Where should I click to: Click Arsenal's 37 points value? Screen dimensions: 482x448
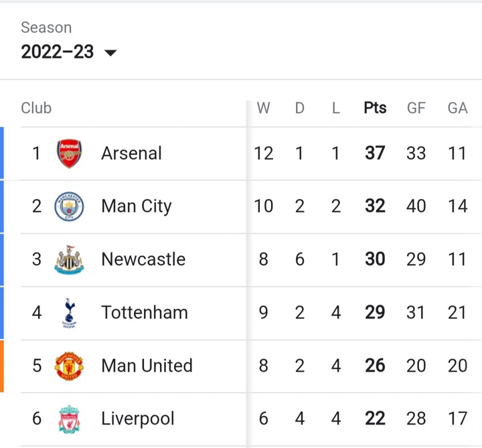pyautogui.click(x=375, y=153)
